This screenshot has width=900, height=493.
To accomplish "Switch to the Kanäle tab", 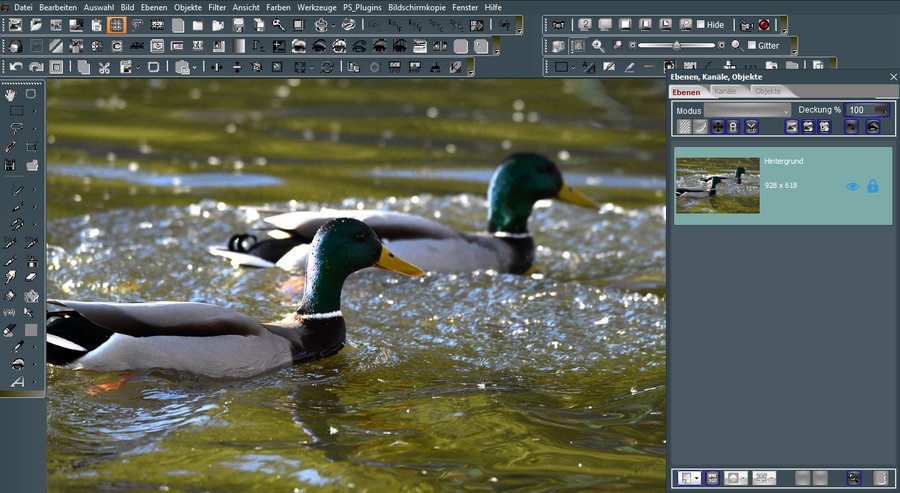I will pos(725,91).
